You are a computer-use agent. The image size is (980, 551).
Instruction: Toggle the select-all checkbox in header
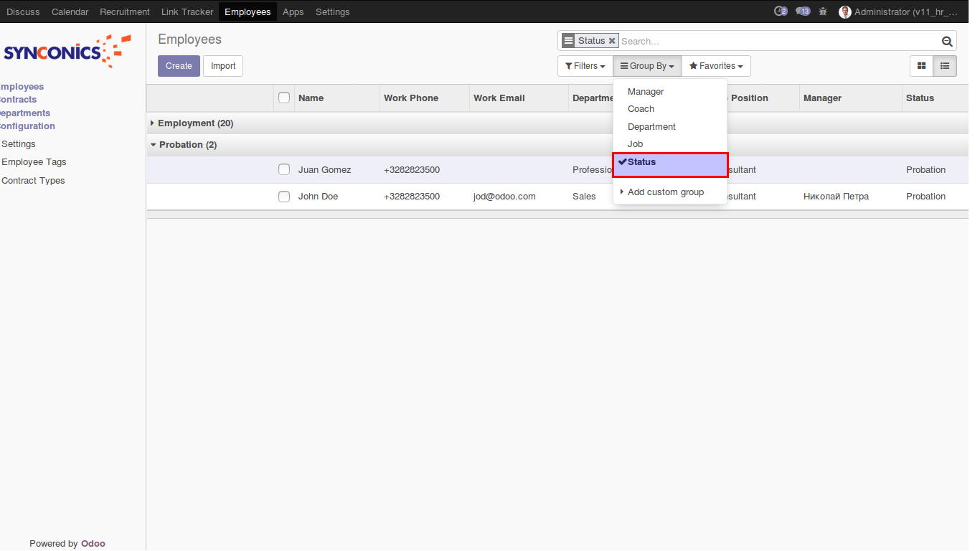click(x=284, y=98)
